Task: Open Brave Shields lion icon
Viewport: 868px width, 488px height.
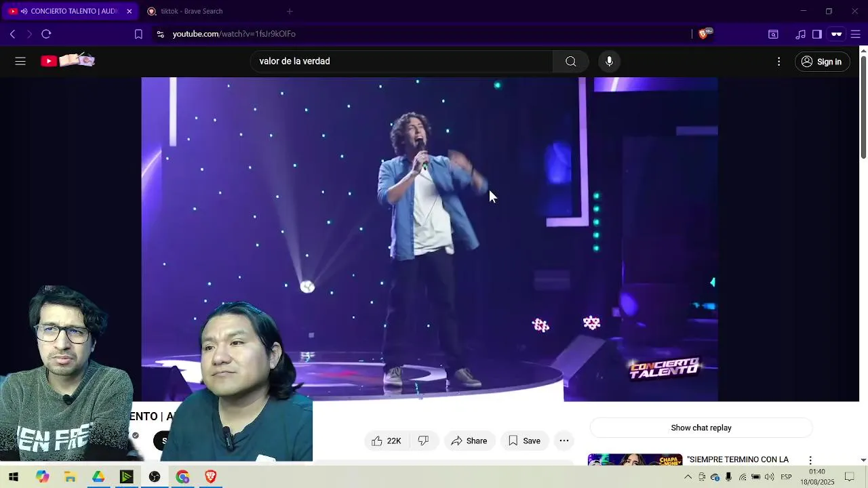Action: coord(704,33)
